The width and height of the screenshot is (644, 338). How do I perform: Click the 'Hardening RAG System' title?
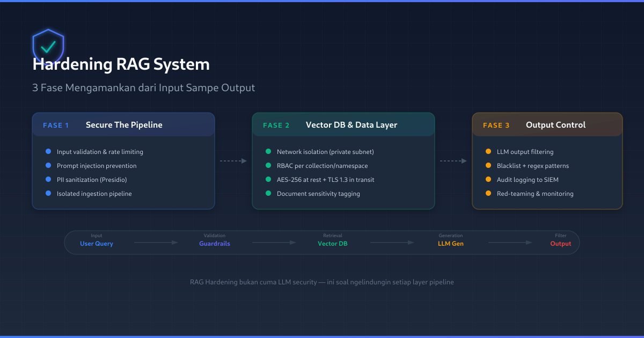[x=121, y=64]
